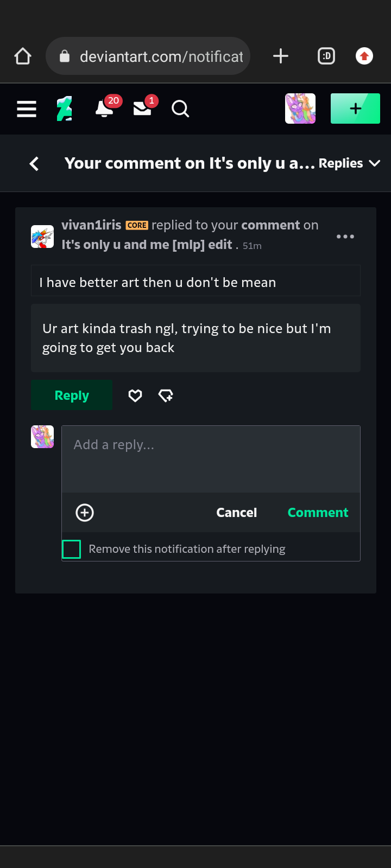Favourite the comment with heart icon

[135, 395]
